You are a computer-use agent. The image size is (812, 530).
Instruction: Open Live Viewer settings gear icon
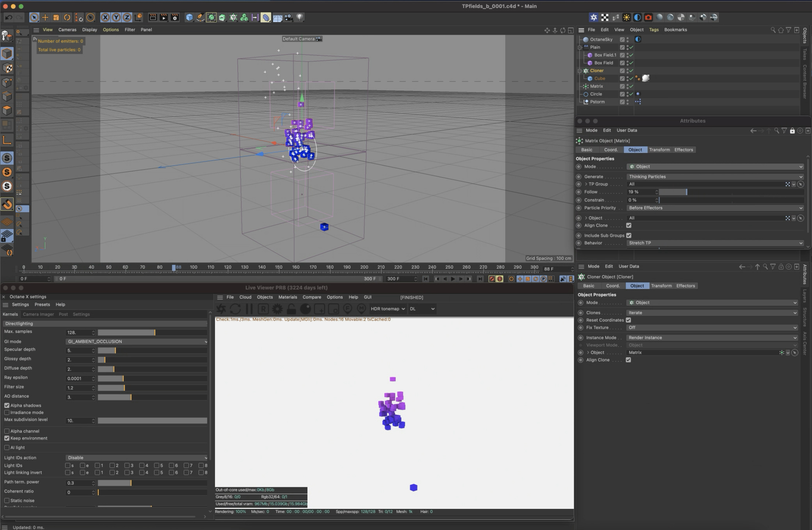pos(277,309)
